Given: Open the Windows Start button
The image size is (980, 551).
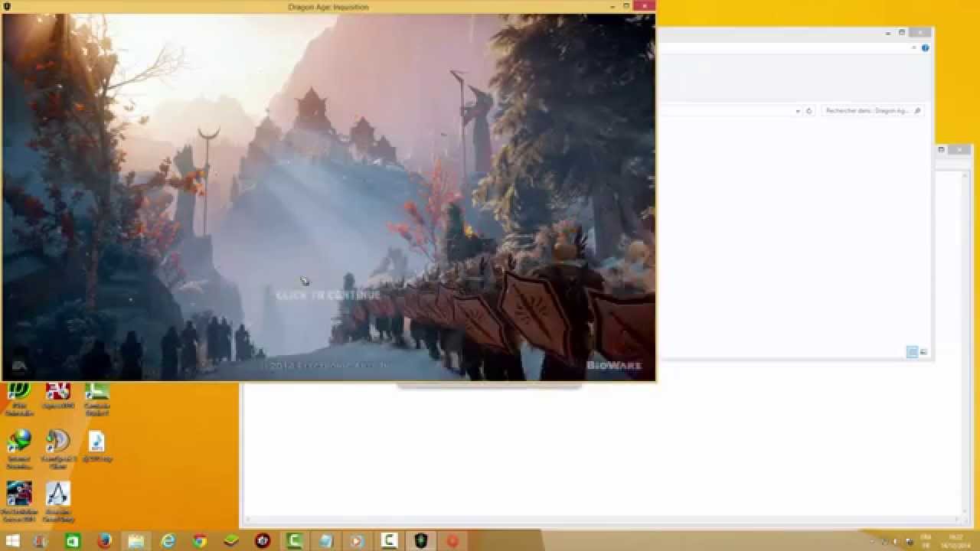Looking at the screenshot, I should 12,541.
